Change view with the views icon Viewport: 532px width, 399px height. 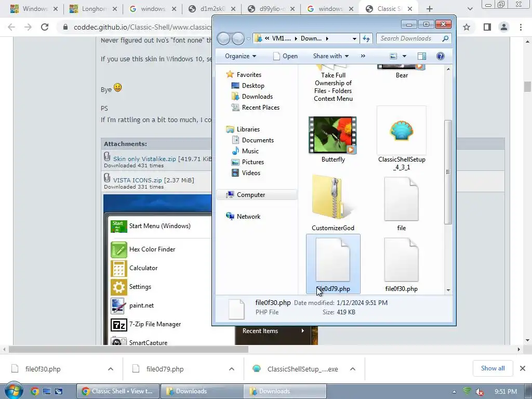(393, 56)
